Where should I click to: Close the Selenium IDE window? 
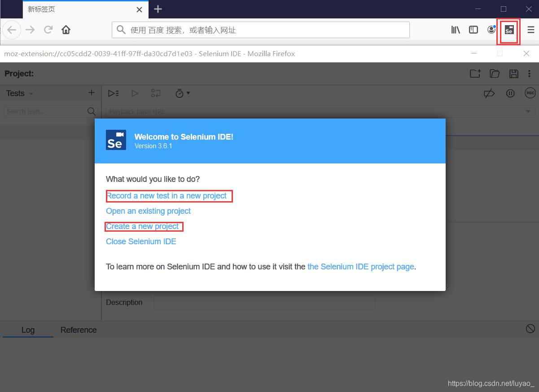pos(527,53)
